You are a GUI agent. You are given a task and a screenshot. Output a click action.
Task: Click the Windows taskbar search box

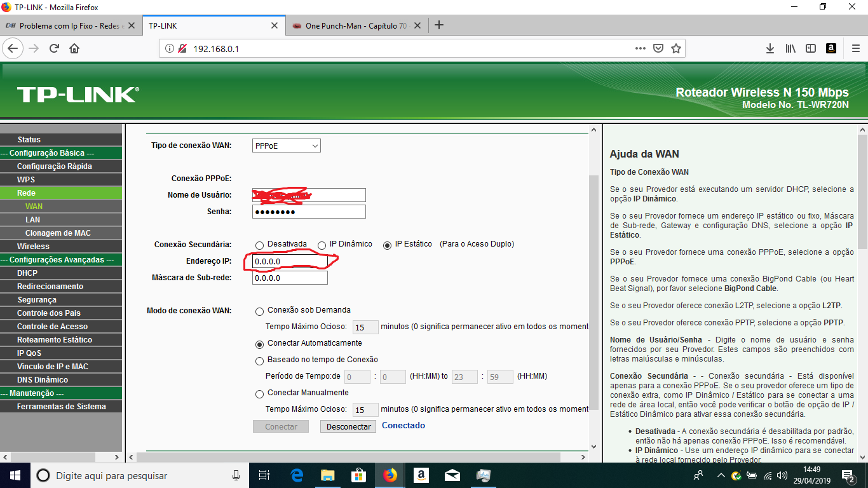point(139,475)
